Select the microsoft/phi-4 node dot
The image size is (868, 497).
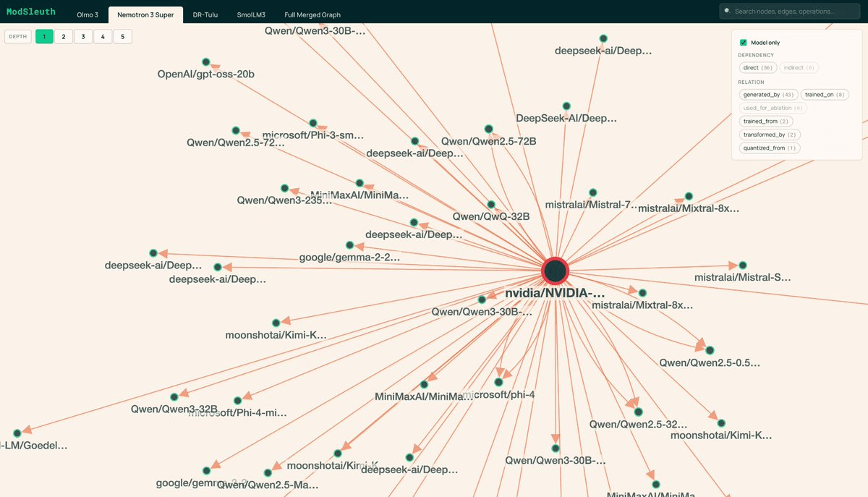pos(498,382)
